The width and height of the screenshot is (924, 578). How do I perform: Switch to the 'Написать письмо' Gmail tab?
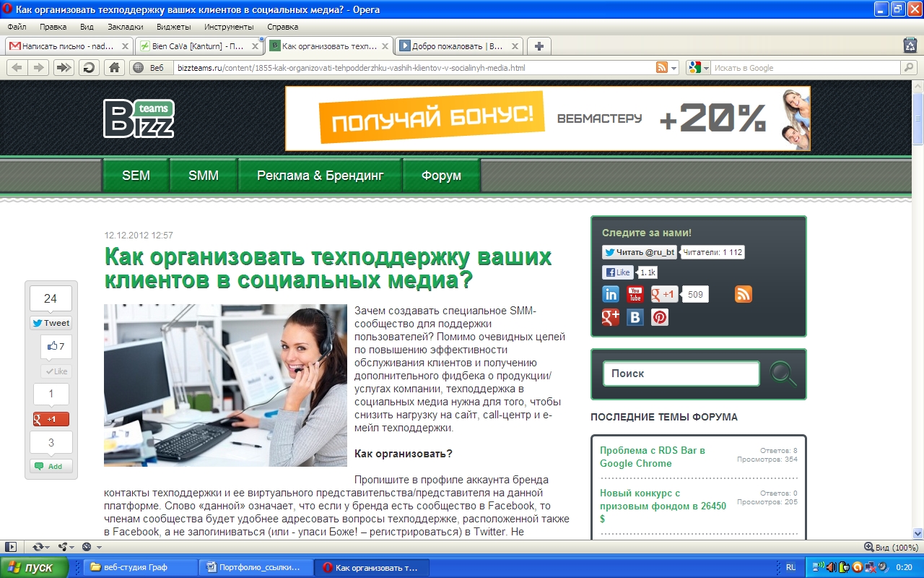click(69, 46)
